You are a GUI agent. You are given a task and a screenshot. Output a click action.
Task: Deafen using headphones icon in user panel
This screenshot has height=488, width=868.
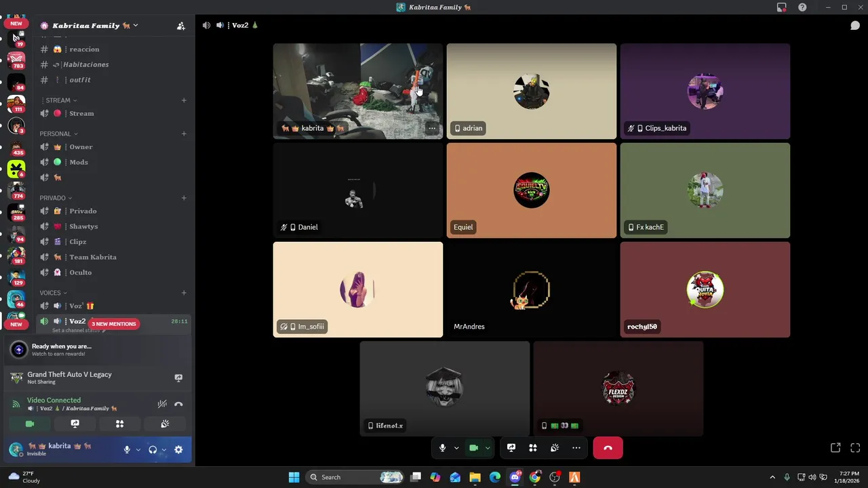tap(153, 449)
